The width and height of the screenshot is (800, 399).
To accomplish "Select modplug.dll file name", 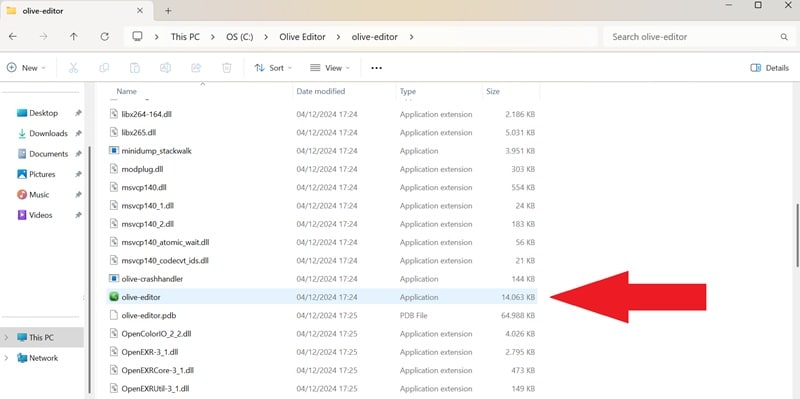I will point(142,169).
